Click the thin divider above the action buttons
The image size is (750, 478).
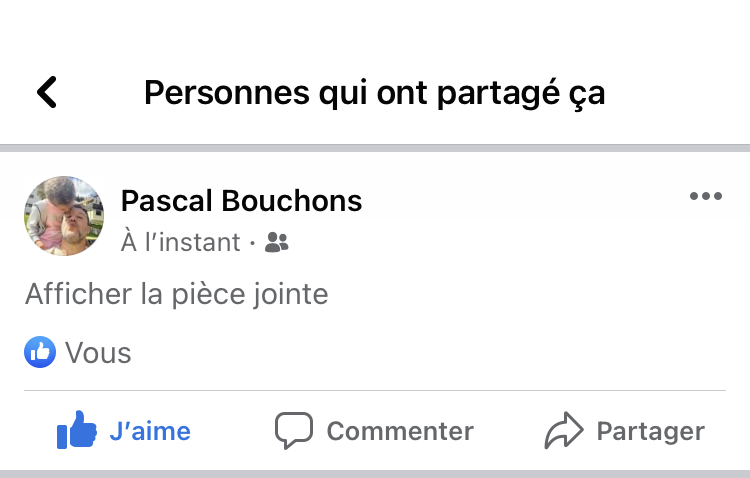(375, 390)
